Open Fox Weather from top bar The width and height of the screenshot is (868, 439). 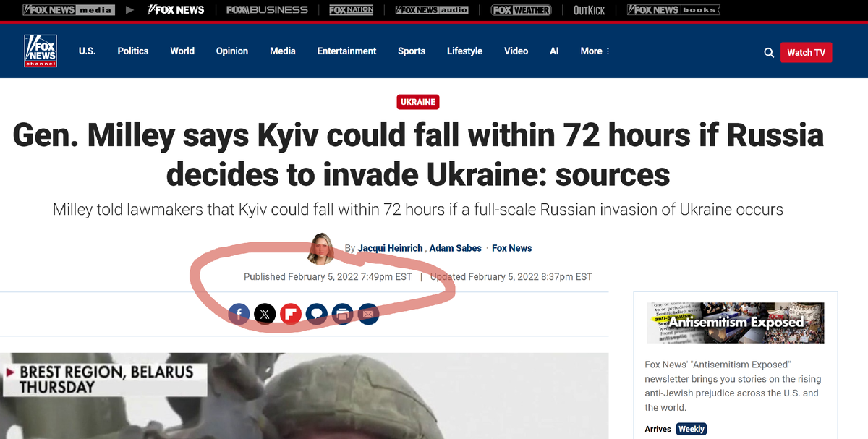(521, 10)
